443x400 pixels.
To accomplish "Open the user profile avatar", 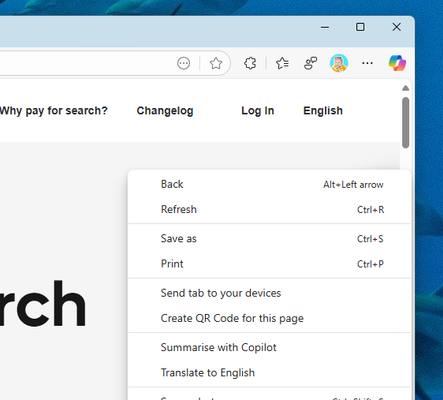I will (x=339, y=63).
